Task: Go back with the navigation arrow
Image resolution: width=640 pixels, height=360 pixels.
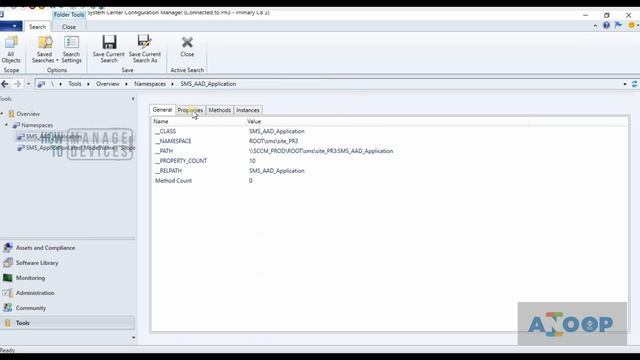Action: 5,84
